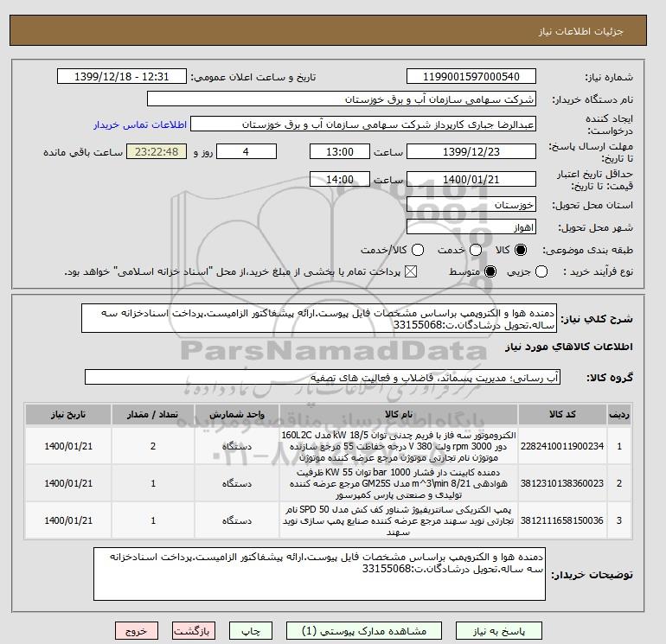Open اطلاعات تماس خریدار link
666x644 pixels.
(140, 124)
